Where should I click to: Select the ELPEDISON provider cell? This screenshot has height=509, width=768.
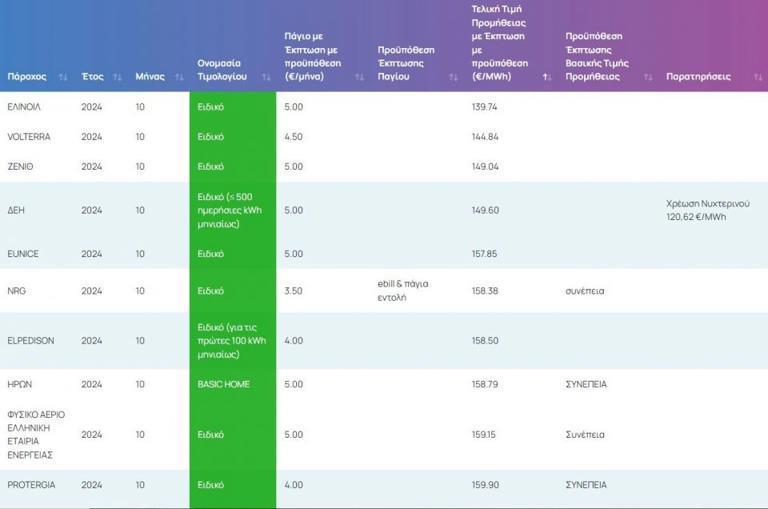coord(31,340)
